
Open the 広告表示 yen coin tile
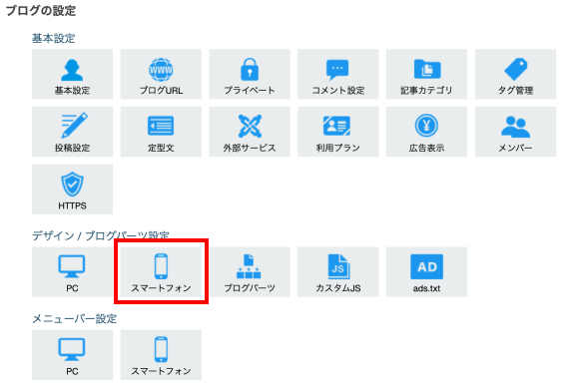427,132
